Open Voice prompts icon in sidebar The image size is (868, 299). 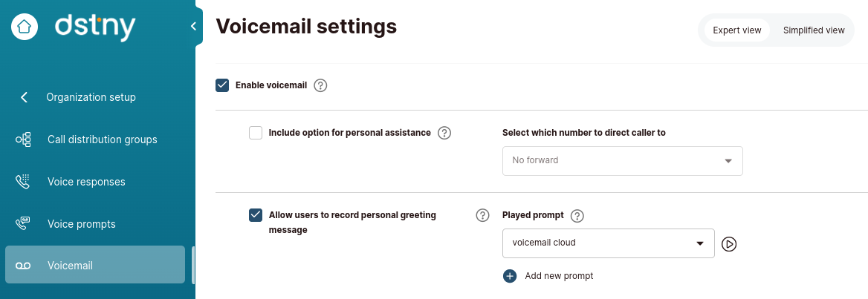tap(23, 223)
